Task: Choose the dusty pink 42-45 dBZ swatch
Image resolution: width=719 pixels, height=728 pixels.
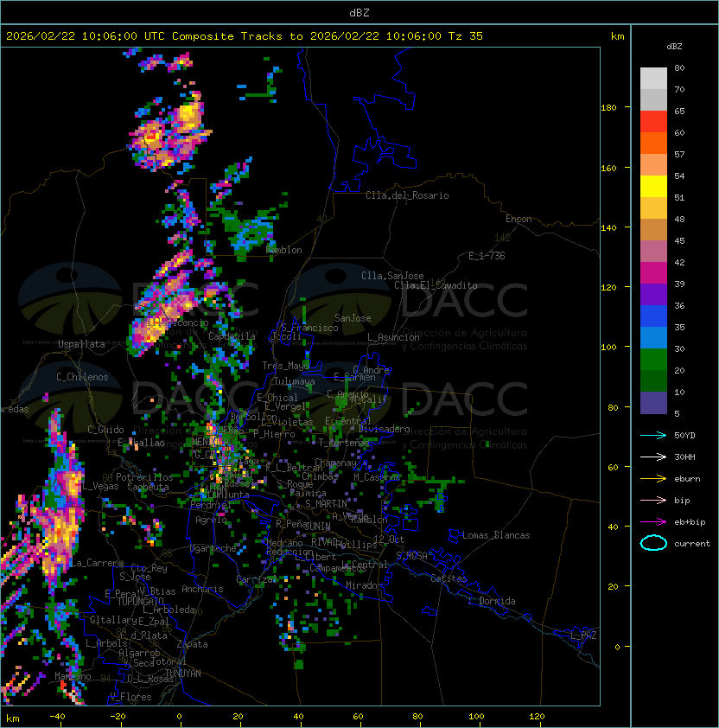Action: pos(653,252)
